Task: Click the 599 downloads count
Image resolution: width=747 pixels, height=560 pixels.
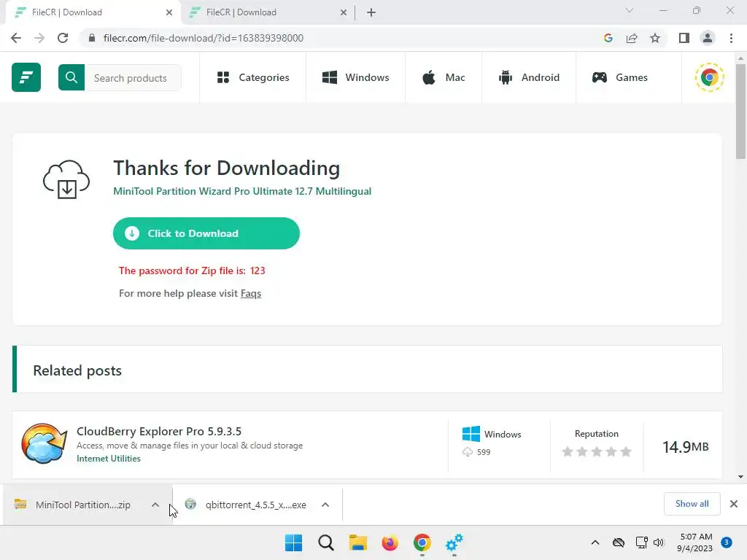Action: click(484, 452)
